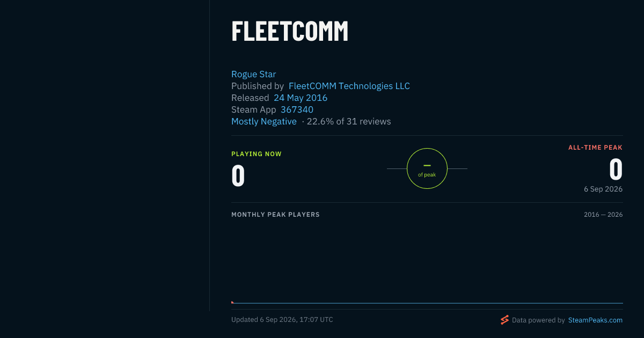Click the 6 Sep 2026 peak date
The width and height of the screenshot is (644, 338).
pos(603,189)
